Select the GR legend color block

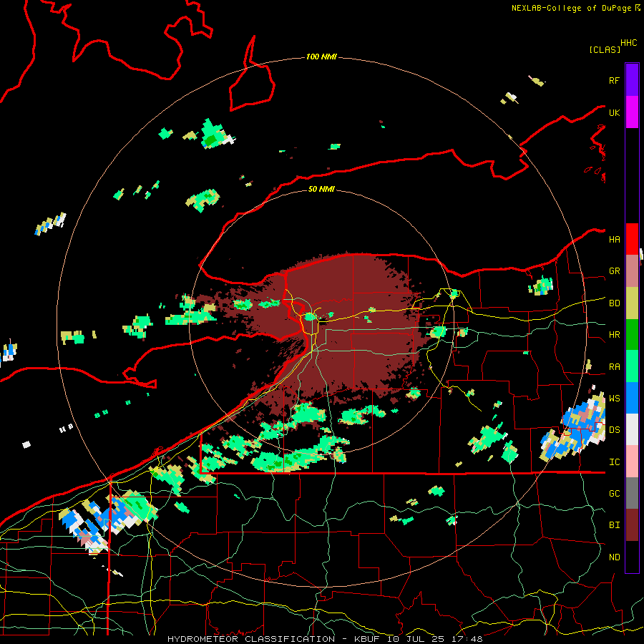(632, 271)
